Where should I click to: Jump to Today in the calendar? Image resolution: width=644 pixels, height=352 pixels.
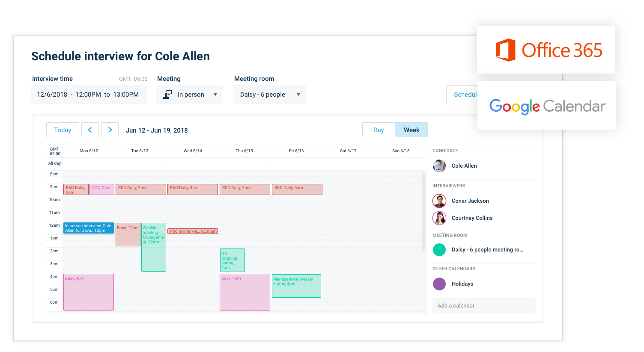(63, 130)
